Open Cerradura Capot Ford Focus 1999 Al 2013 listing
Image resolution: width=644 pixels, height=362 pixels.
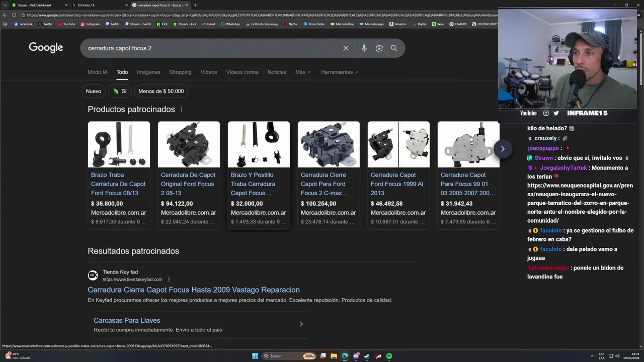click(397, 184)
